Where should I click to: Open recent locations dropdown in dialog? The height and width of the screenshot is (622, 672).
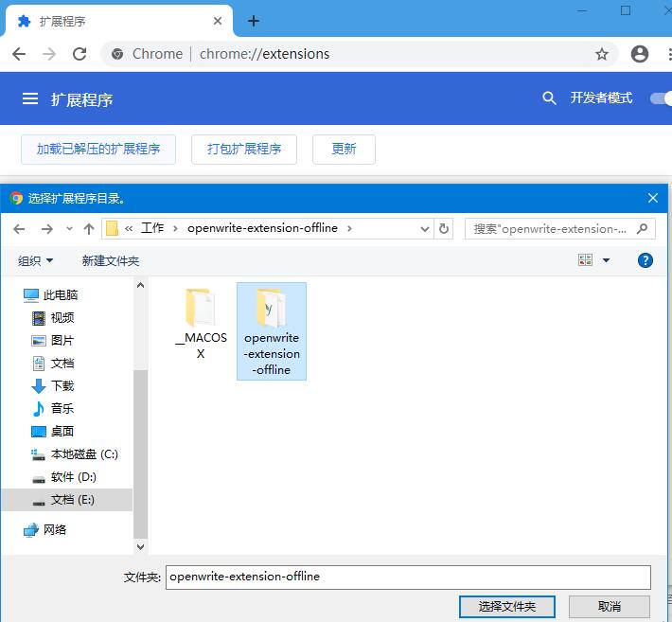click(x=69, y=229)
